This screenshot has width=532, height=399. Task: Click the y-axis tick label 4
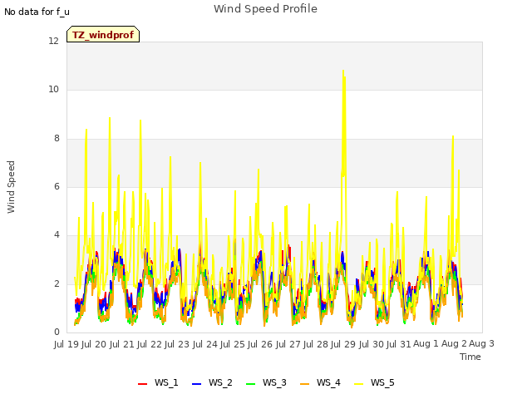pyautogui.click(x=57, y=235)
